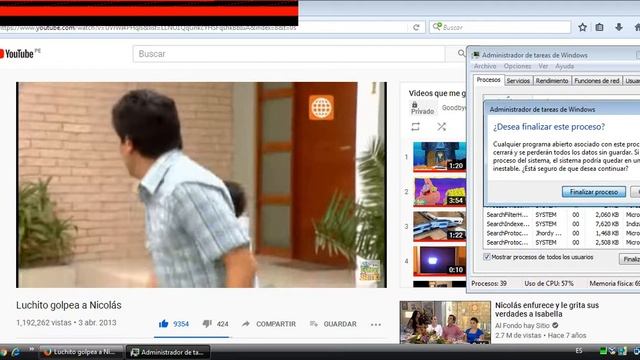The image size is (640, 360).
Task: Click Finalizar proceso button in the dialog
Action: (x=594, y=192)
